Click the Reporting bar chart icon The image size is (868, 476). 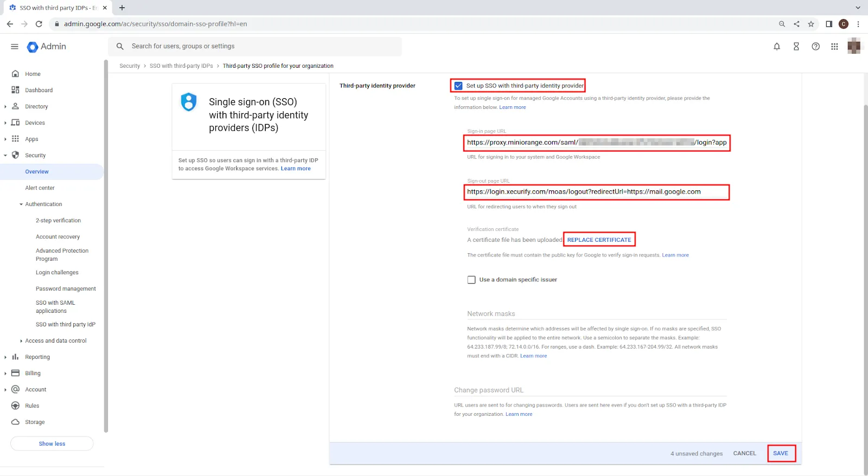(x=15, y=357)
